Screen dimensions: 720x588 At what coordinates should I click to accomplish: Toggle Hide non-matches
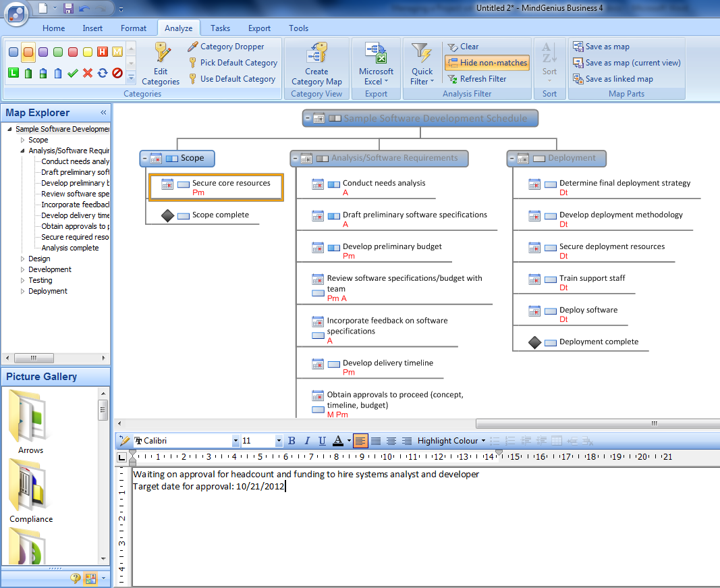(x=487, y=63)
